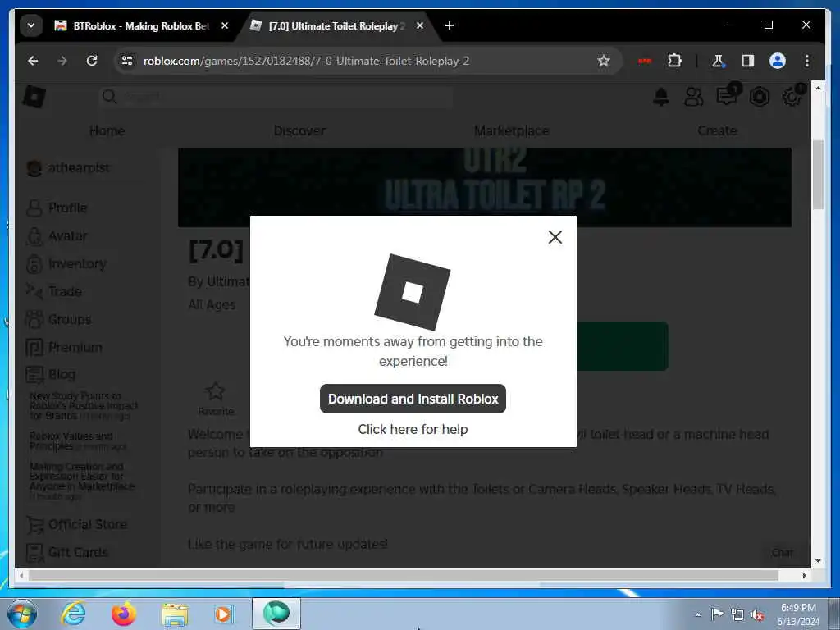Screen dimensions: 840x630
Task: Open Create in Roblox navigation
Action: coord(717,130)
